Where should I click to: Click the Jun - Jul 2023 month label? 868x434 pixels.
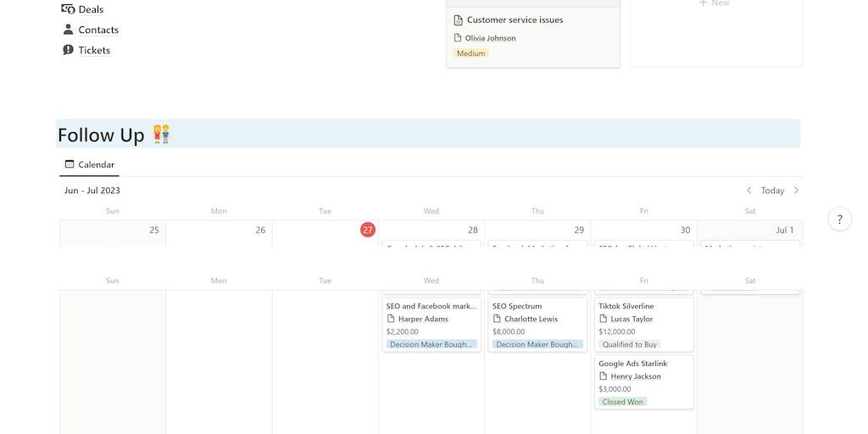[x=92, y=191]
